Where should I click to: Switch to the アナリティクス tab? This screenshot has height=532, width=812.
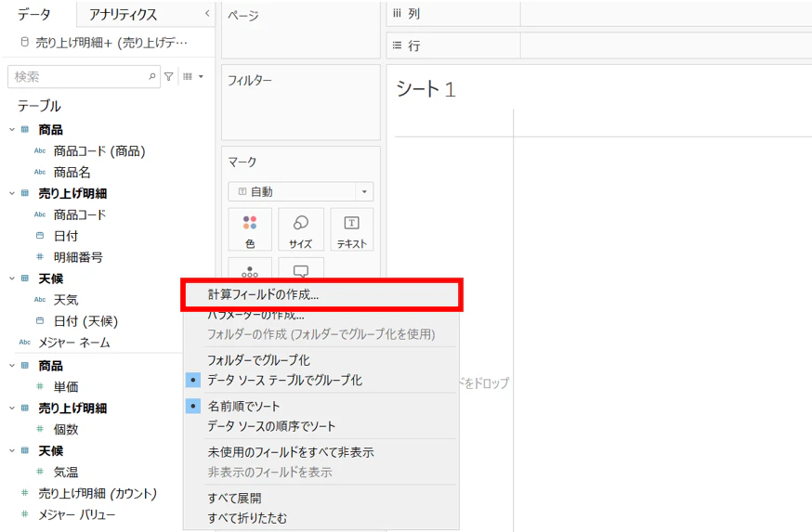(123, 15)
